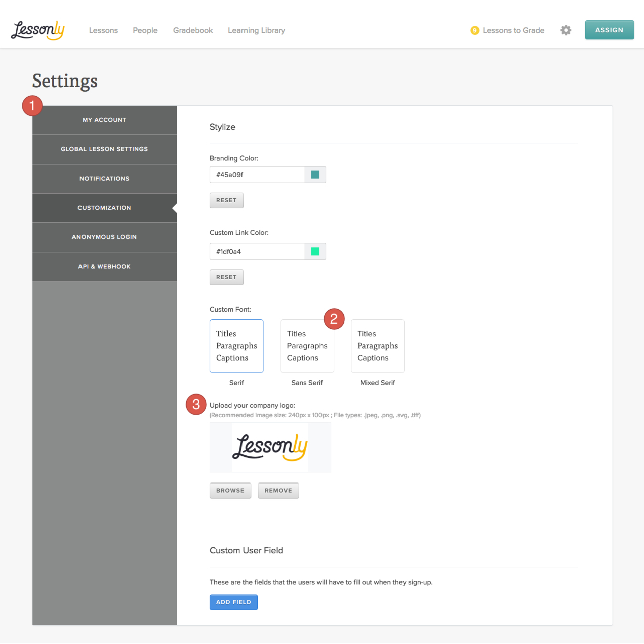Click inside the Custom Link Color input field

coord(257,251)
